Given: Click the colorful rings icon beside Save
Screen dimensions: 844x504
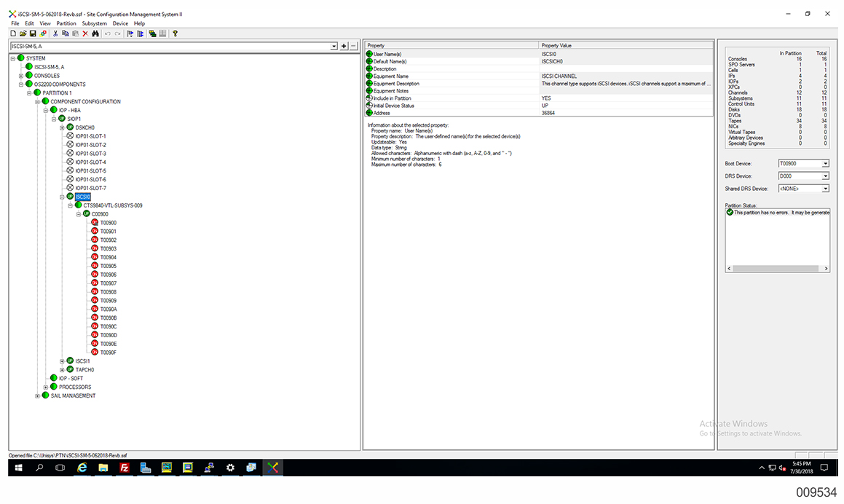Looking at the screenshot, I should click(43, 34).
